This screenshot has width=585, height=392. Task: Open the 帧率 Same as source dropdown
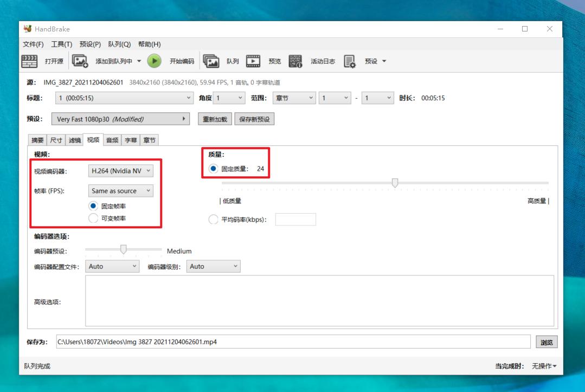pos(120,191)
